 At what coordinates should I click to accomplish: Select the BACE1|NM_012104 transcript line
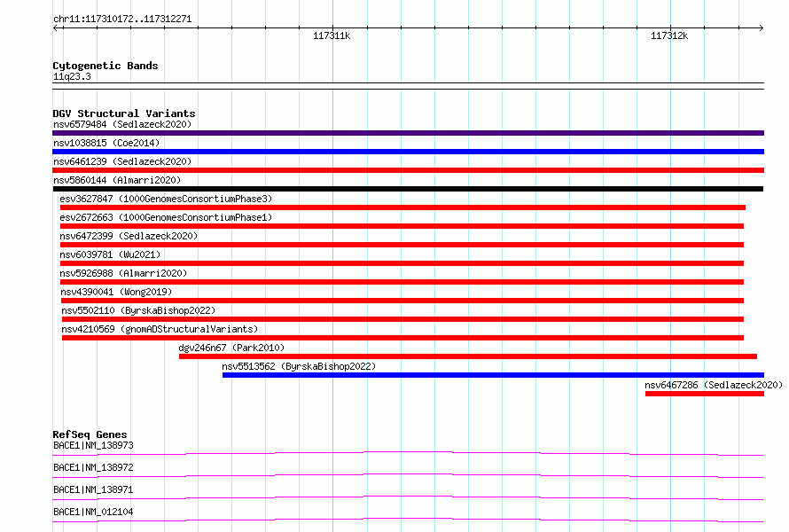[408, 520]
